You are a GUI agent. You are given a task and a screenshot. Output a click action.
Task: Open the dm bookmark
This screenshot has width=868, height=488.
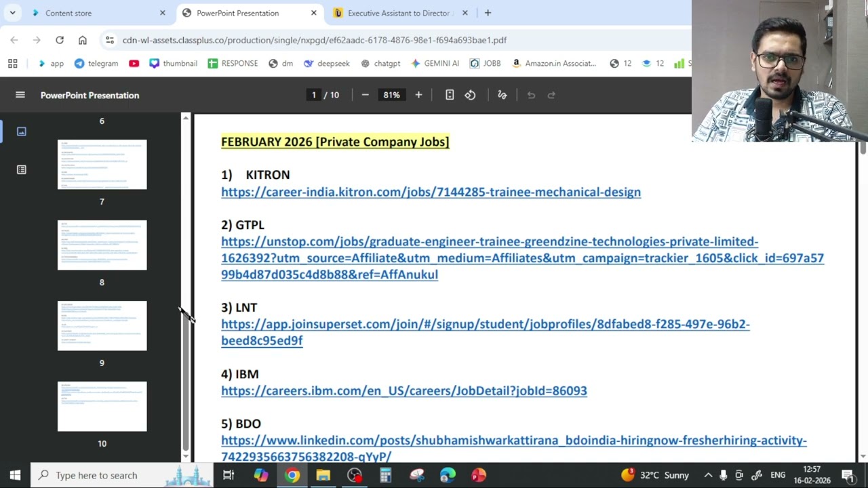pyautogui.click(x=281, y=63)
